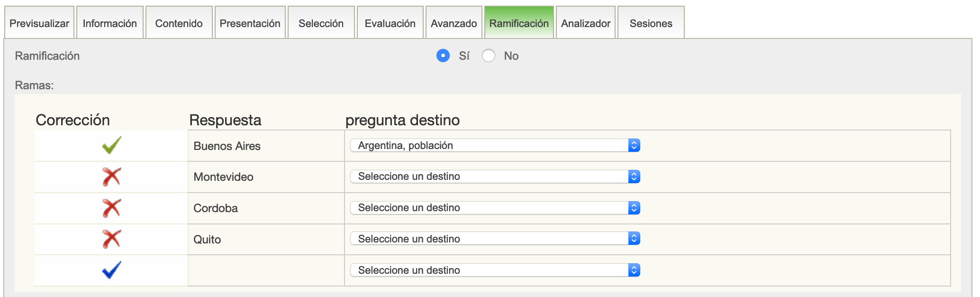Click the blue checkmark in the last row
The width and height of the screenshot is (980, 297).
coord(111,270)
